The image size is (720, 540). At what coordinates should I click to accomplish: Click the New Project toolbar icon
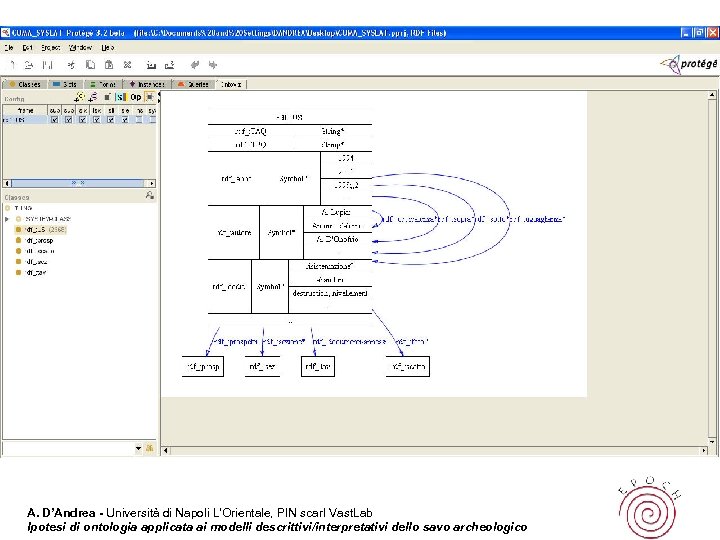[x=11, y=64]
